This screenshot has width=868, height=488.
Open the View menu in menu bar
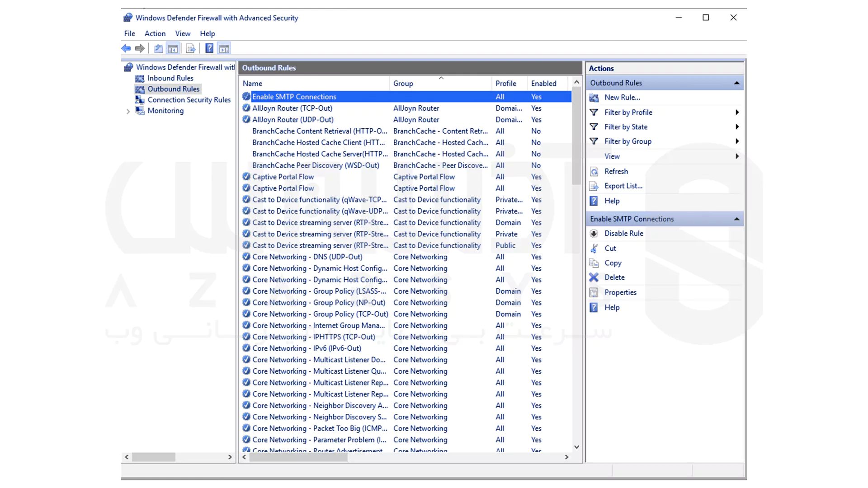tap(183, 33)
